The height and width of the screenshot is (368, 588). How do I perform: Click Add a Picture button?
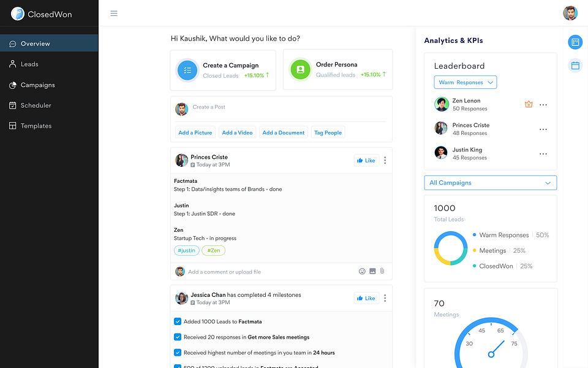195,132
